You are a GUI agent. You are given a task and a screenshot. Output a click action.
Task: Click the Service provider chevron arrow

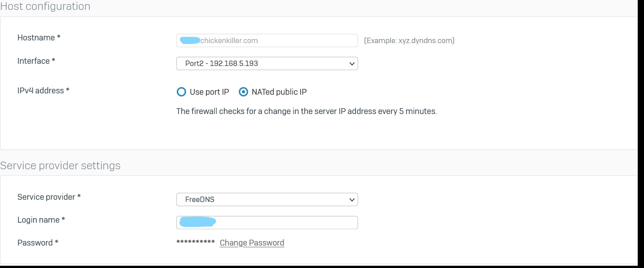[352, 200]
